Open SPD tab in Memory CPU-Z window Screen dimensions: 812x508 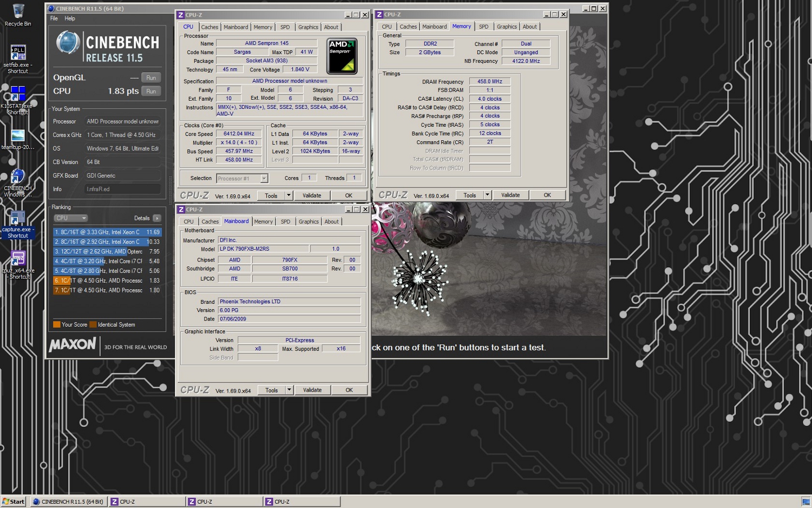tap(483, 27)
